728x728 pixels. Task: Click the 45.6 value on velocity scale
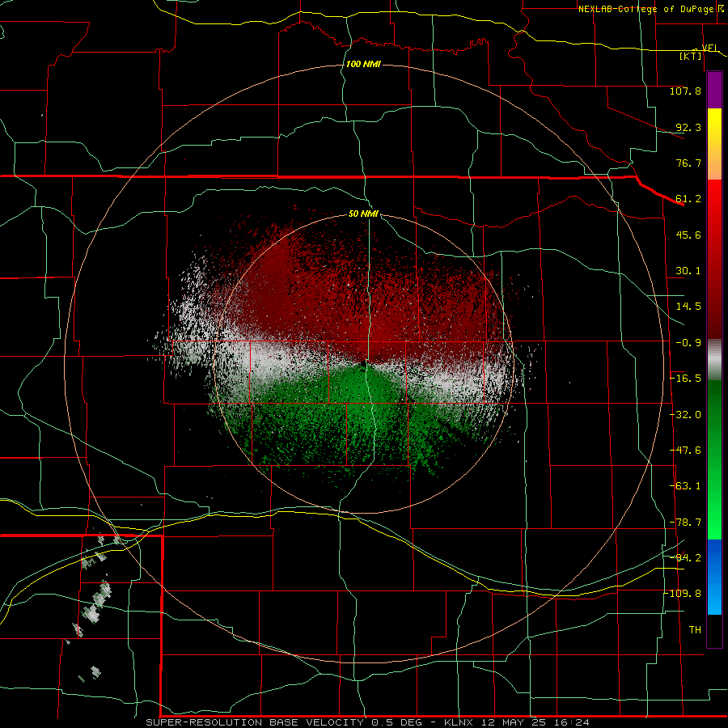[688, 235]
